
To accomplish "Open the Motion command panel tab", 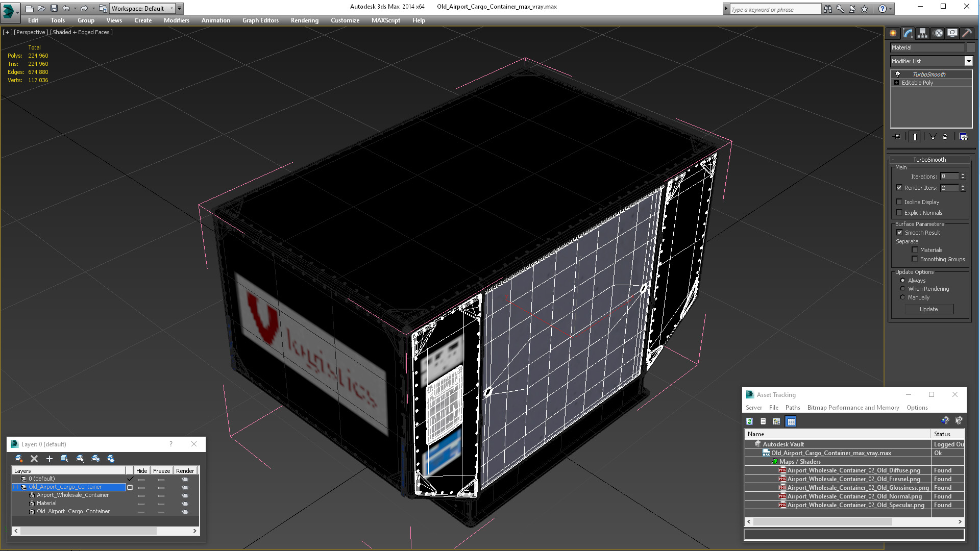I will point(938,33).
